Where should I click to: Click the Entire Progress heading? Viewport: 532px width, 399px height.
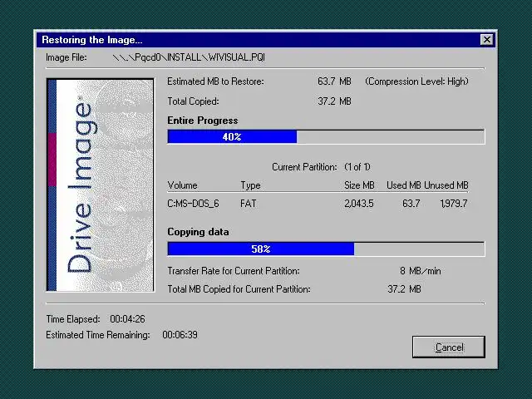203,121
